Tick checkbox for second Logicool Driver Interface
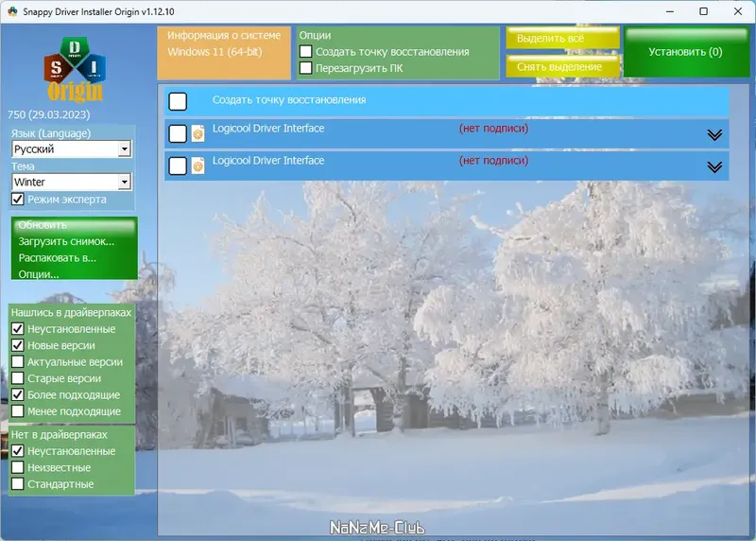756x541 pixels. pyautogui.click(x=178, y=166)
